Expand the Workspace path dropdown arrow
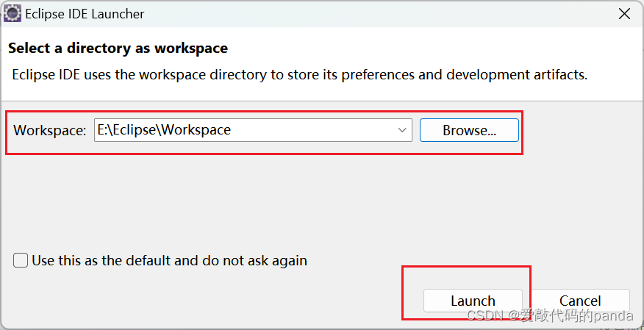 (402, 130)
